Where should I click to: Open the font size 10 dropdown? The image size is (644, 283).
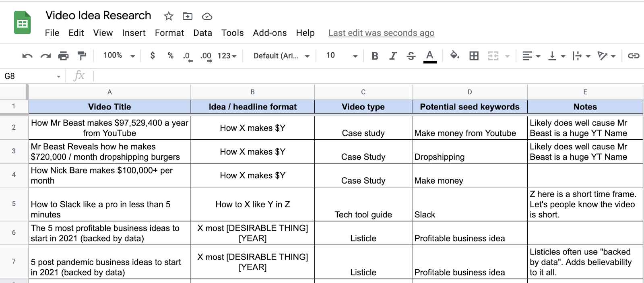click(x=341, y=56)
